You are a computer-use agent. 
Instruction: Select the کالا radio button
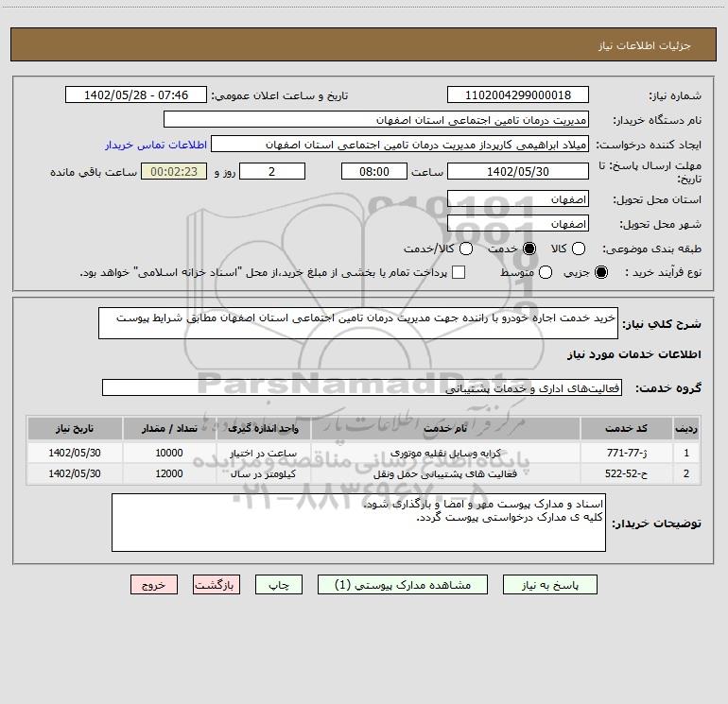point(578,249)
